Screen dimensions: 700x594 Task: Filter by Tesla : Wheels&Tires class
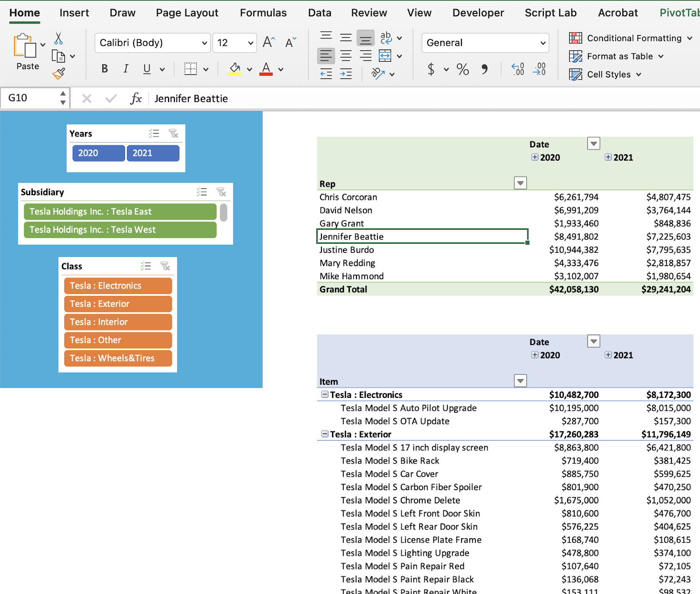pos(118,359)
